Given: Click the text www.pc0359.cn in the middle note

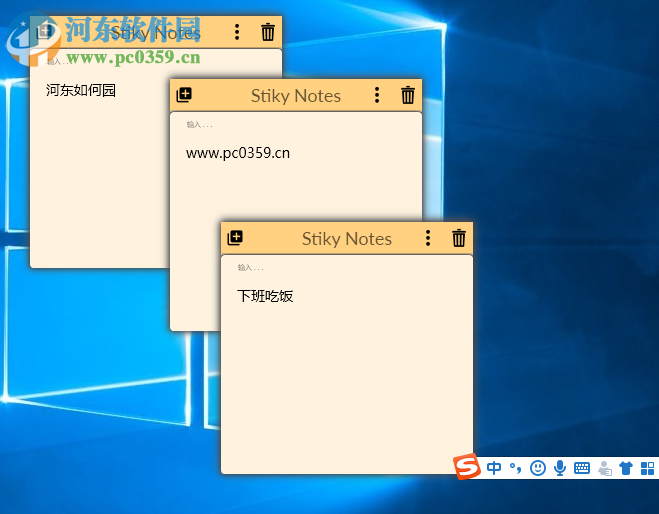Looking at the screenshot, I should pyautogui.click(x=238, y=153).
